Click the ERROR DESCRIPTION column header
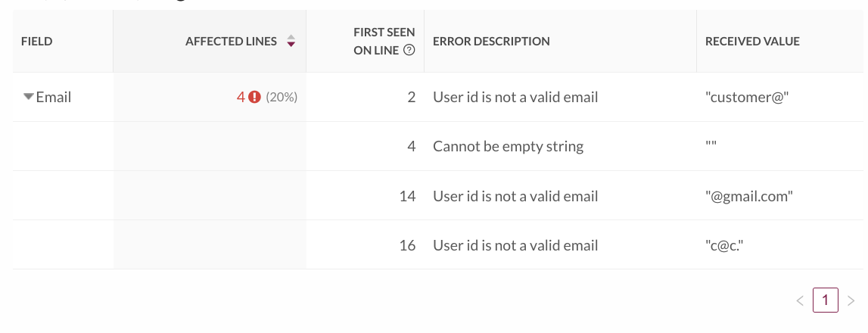This screenshot has width=868, height=333. point(492,42)
